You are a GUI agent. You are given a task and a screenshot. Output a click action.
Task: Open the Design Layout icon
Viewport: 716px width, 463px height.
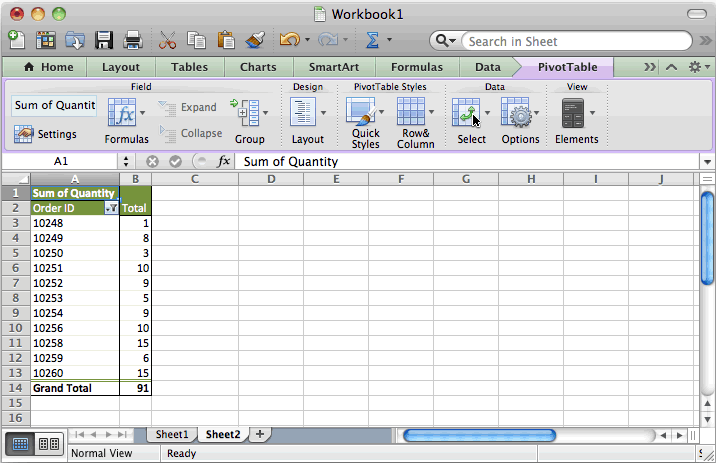pos(303,112)
